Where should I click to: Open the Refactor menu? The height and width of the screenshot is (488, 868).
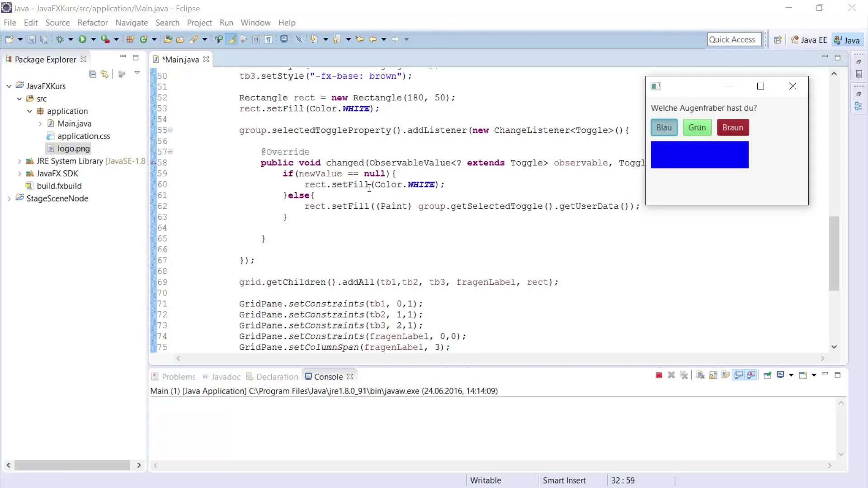coord(92,23)
